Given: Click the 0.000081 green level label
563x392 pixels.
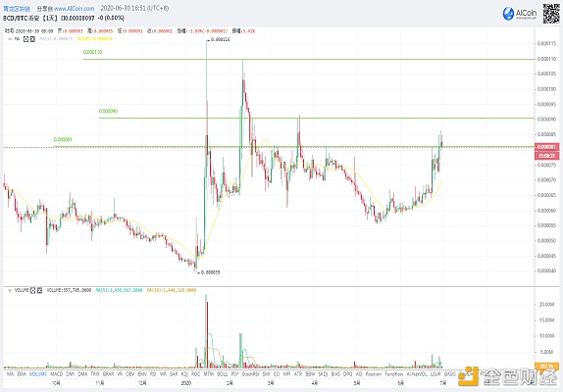Looking at the screenshot, I should tap(63, 139).
